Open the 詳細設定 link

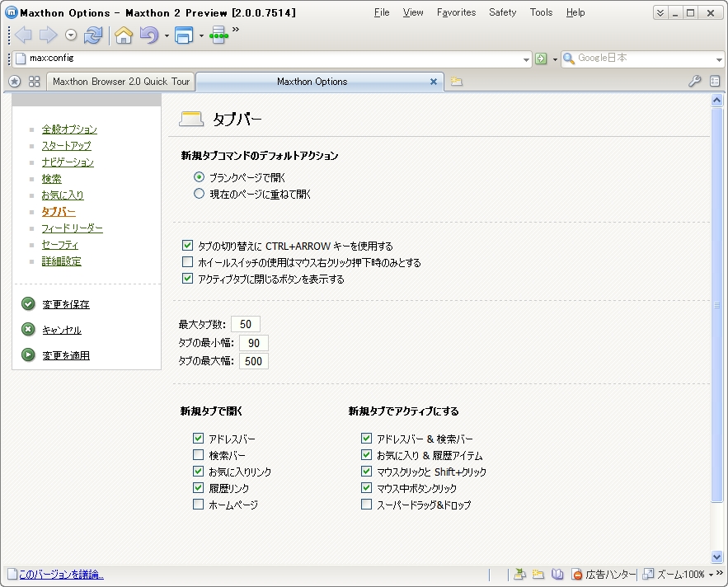click(61, 261)
